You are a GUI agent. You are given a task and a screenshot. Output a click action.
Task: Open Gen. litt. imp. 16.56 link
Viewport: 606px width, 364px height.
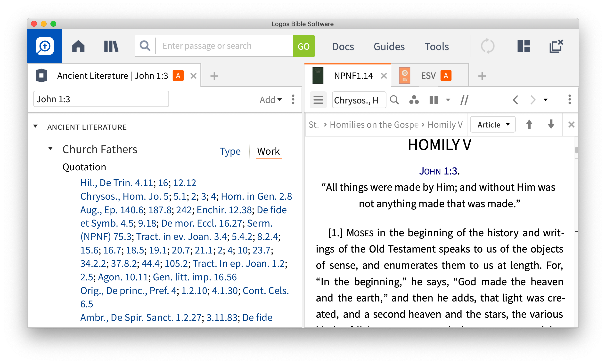[195, 277]
